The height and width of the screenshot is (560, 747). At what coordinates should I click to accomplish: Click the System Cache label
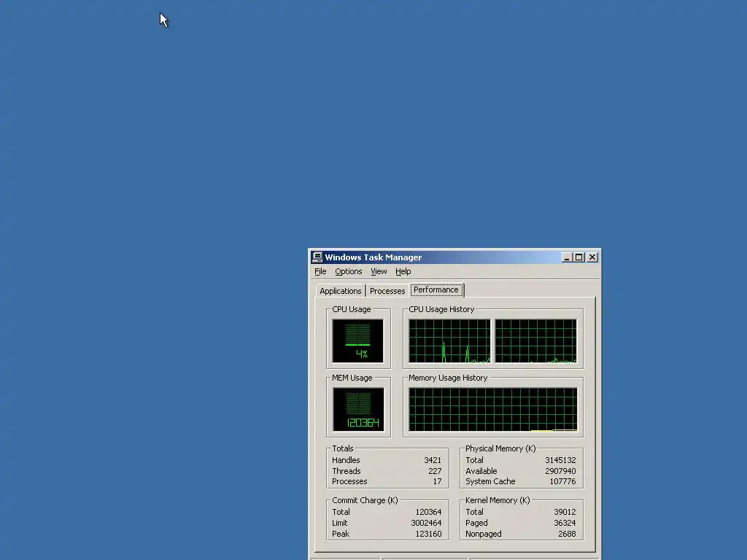(x=490, y=481)
